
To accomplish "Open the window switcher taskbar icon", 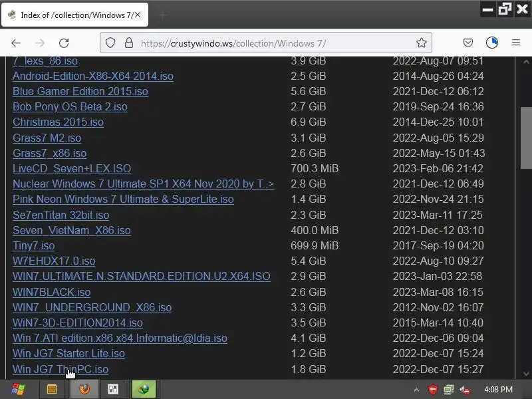I will (x=113, y=389).
